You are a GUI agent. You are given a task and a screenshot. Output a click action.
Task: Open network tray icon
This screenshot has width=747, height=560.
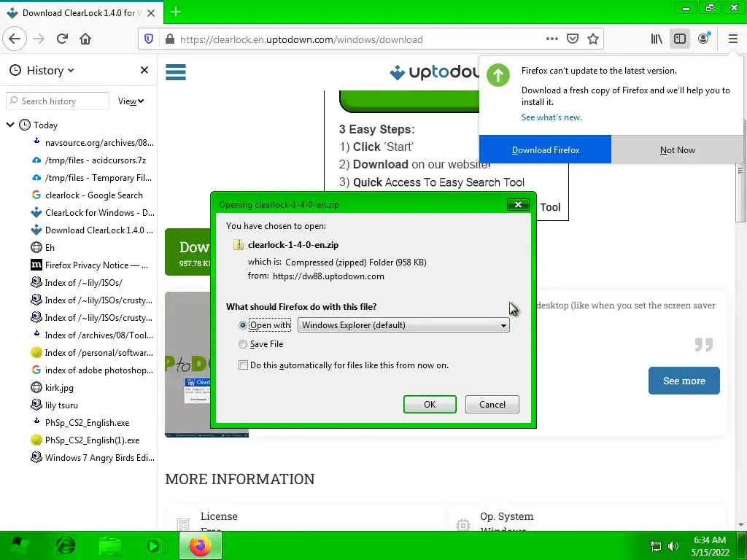(x=656, y=546)
